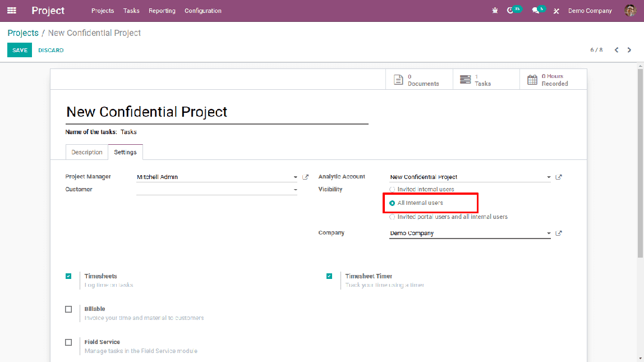Open Company external link icon
This screenshot has width=644, height=362.
pos(559,233)
